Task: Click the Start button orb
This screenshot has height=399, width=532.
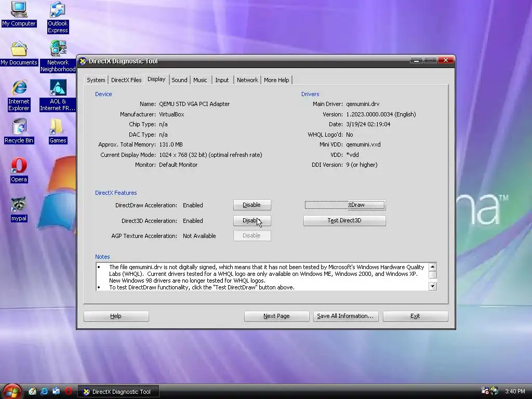Action: click(x=12, y=391)
